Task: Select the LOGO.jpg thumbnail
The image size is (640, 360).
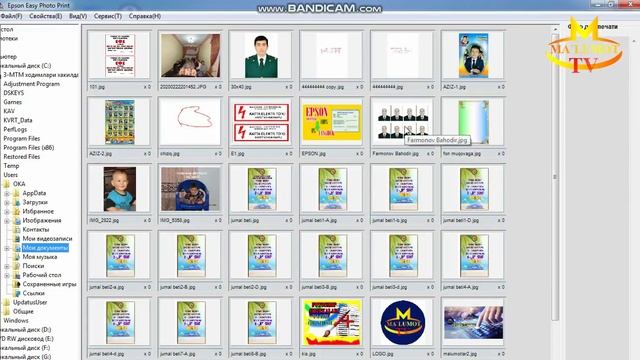Action: point(402,322)
